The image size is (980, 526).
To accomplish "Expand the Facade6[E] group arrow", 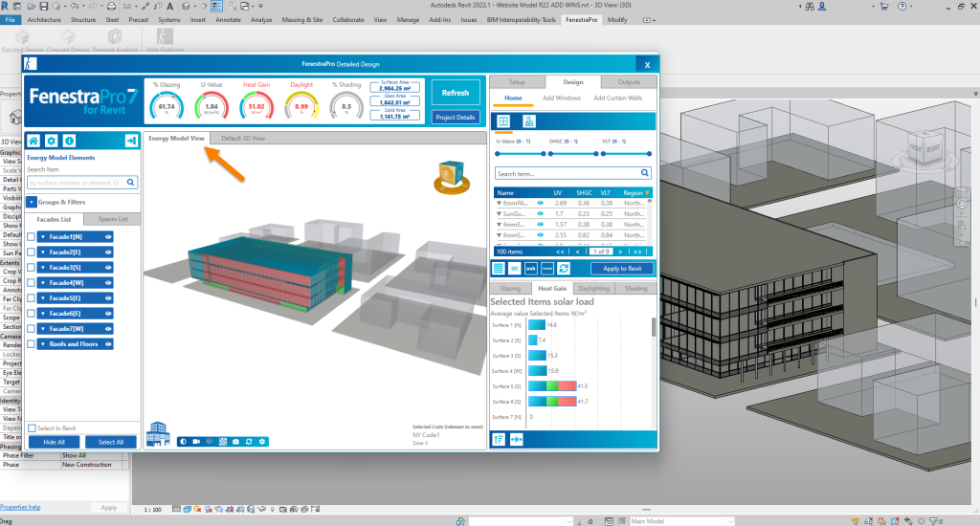I will pyautogui.click(x=42, y=314).
